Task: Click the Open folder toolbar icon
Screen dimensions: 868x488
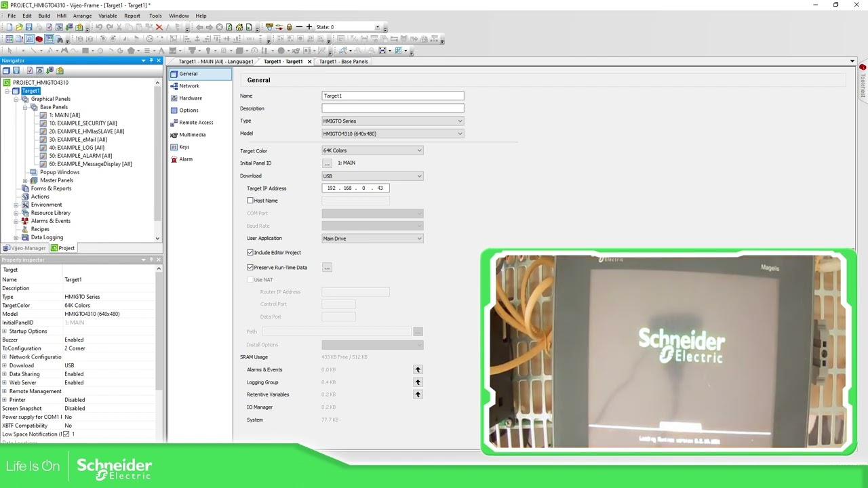Action: [x=19, y=27]
